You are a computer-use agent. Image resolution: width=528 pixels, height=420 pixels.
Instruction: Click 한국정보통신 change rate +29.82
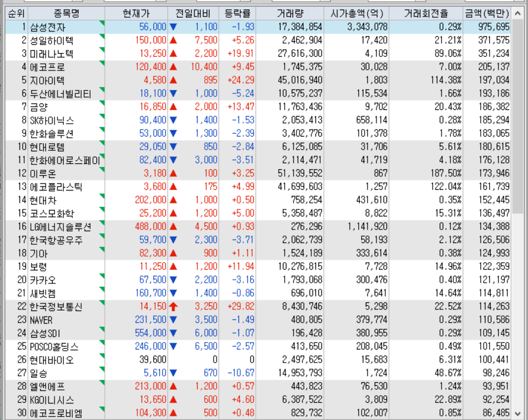(241, 306)
